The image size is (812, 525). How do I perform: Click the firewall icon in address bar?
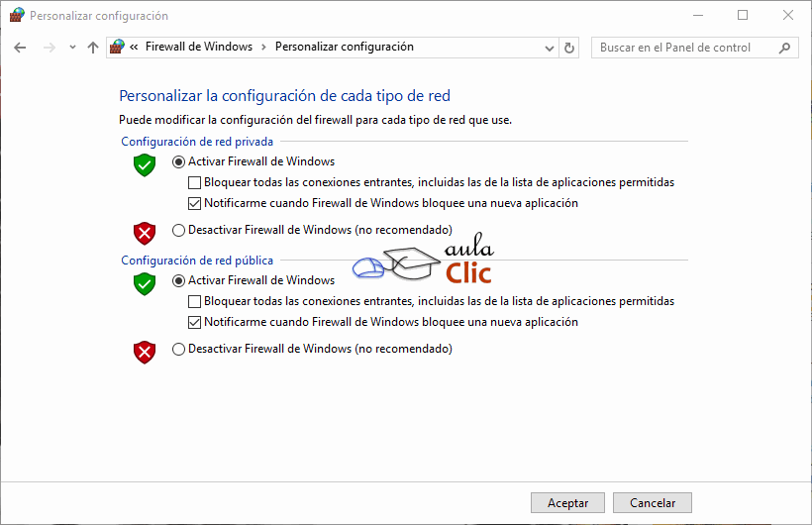point(117,47)
